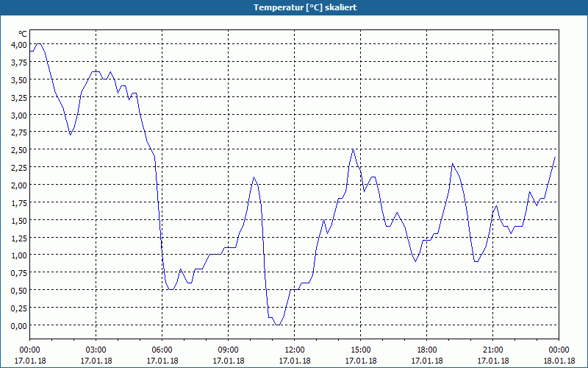Click the 1,00 y-axis value
The image size is (588, 368).
[x=19, y=255]
